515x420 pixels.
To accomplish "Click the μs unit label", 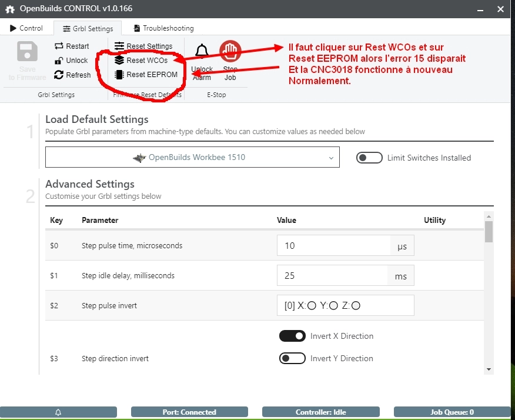I will [x=402, y=246].
